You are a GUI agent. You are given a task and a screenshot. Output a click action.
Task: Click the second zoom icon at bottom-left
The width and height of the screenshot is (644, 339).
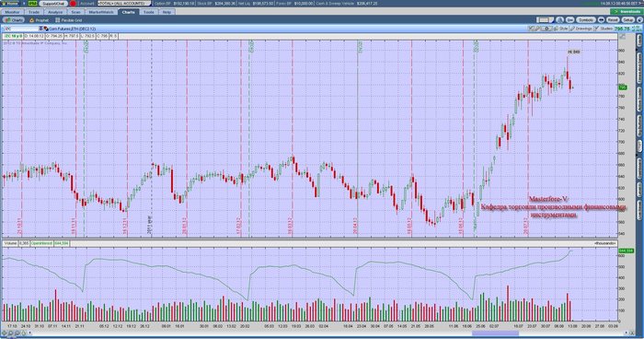point(11,333)
